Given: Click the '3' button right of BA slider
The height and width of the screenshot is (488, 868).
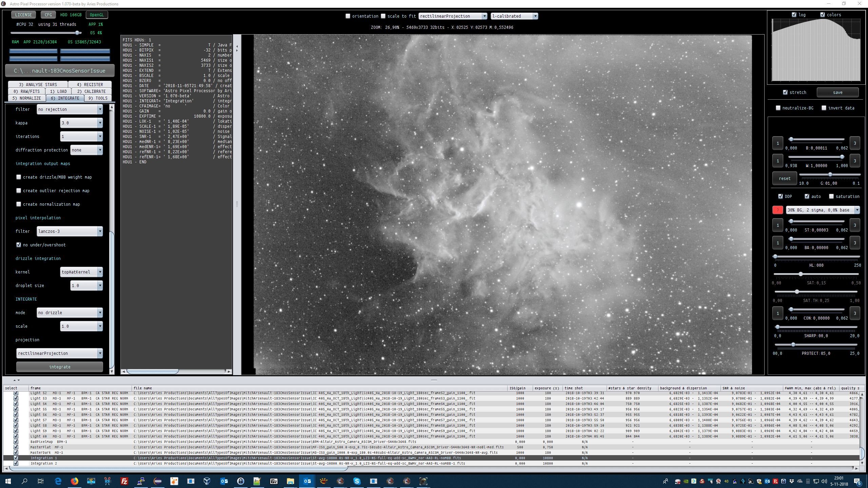Looking at the screenshot, I should (854, 243).
